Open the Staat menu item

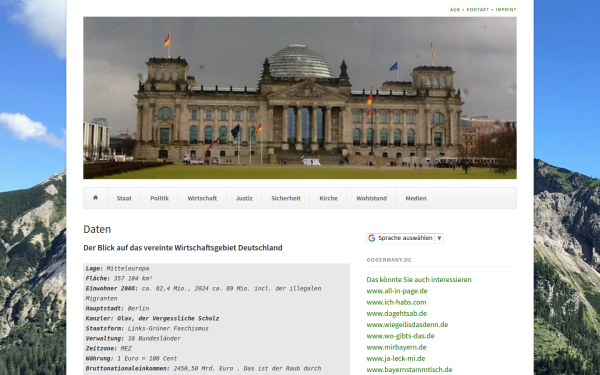click(124, 198)
